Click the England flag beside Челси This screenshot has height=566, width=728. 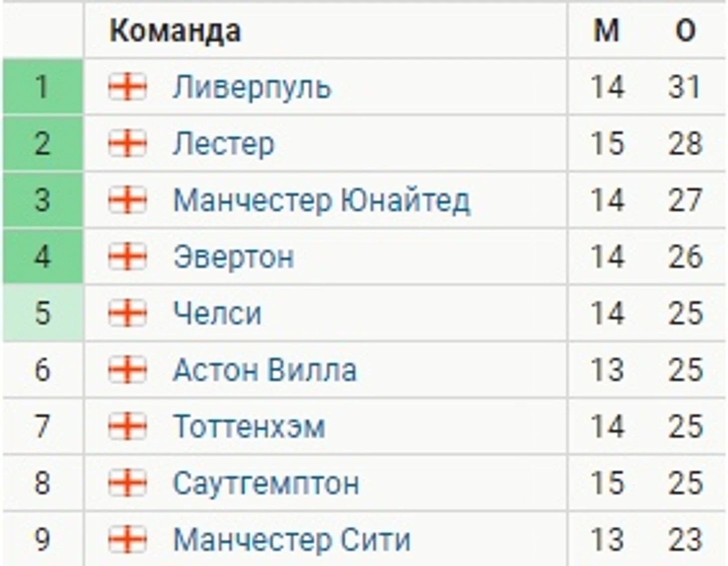point(128,313)
